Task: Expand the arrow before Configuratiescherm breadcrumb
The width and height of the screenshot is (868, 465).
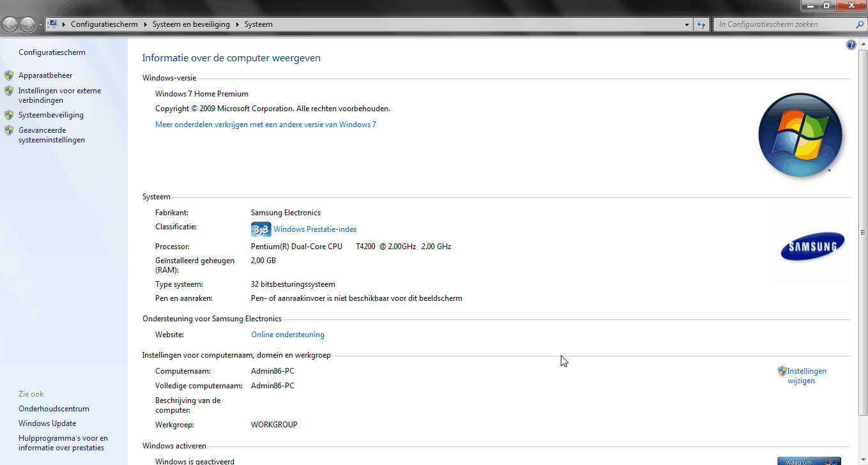Action: click(64, 24)
